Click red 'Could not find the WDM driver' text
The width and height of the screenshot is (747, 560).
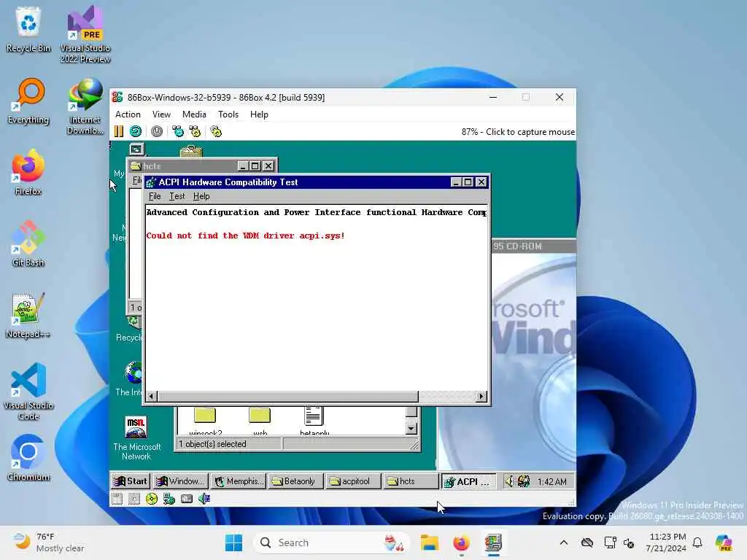coord(245,236)
